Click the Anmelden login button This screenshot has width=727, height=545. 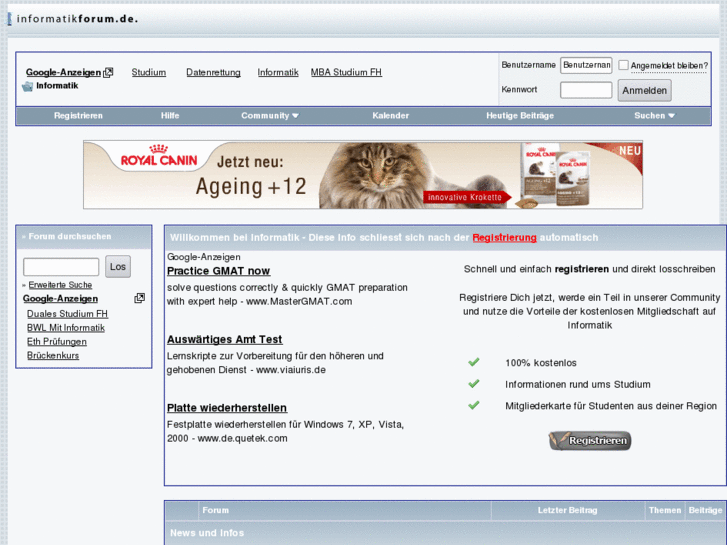click(644, 90)
